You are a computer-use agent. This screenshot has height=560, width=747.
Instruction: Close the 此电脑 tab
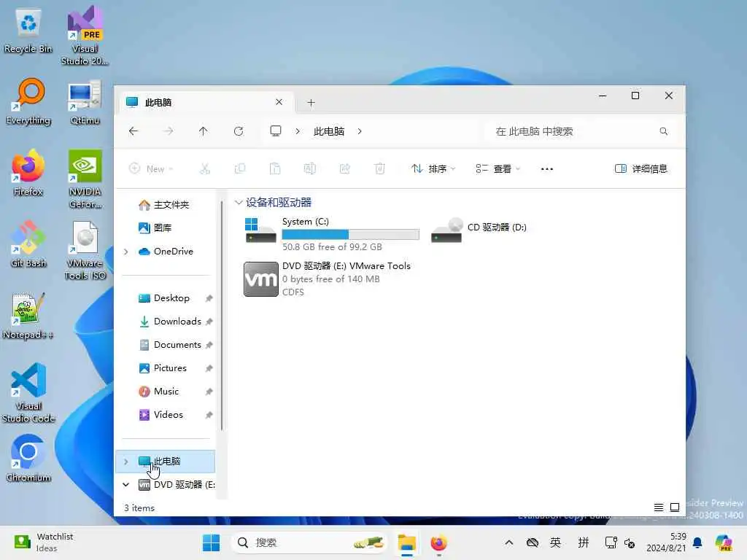[279, 102]
